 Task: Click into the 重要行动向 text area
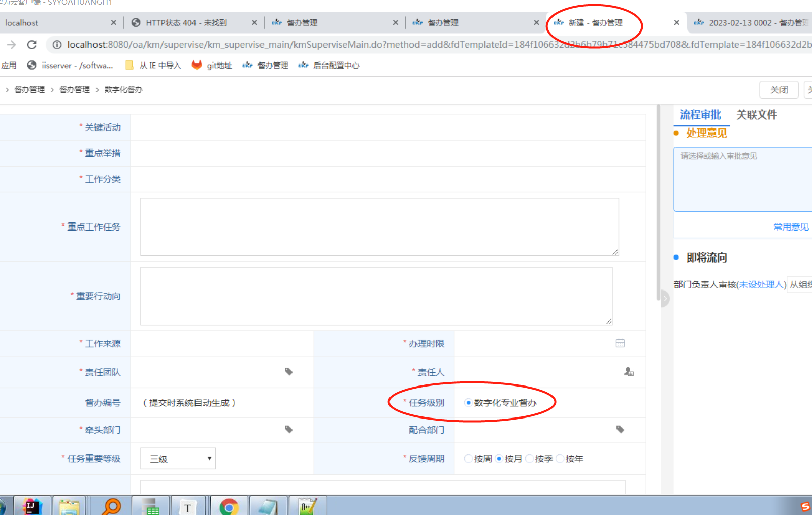tap(376, 296)
